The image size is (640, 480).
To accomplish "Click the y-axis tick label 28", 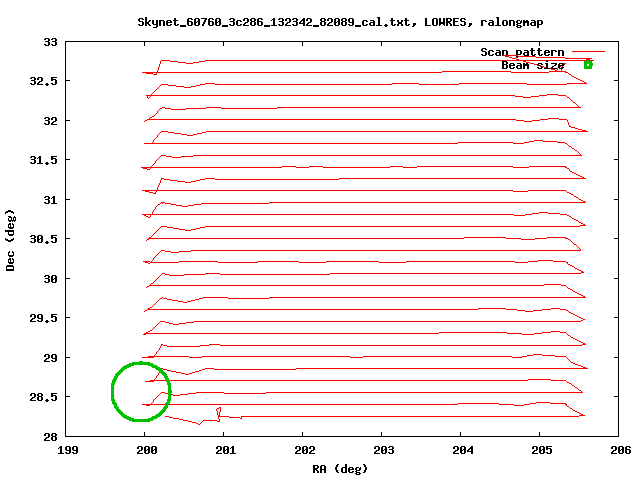I will click(51, 437).
